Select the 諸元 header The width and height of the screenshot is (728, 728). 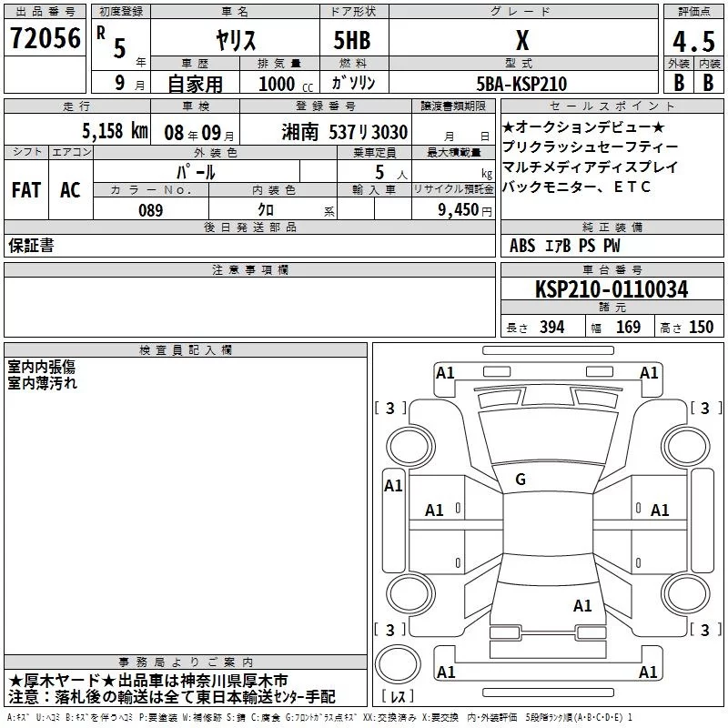(x=612, y=307)
